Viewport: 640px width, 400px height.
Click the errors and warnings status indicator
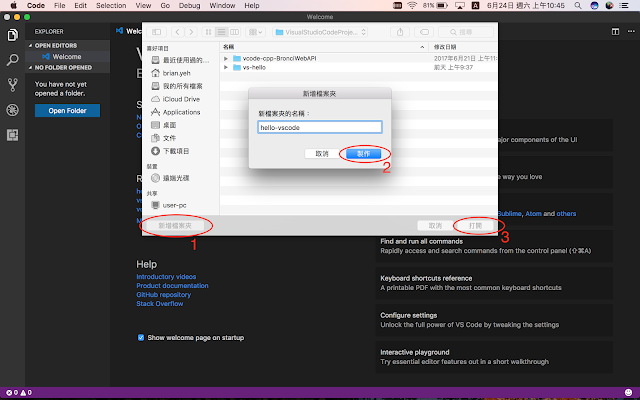pos(19,393)
